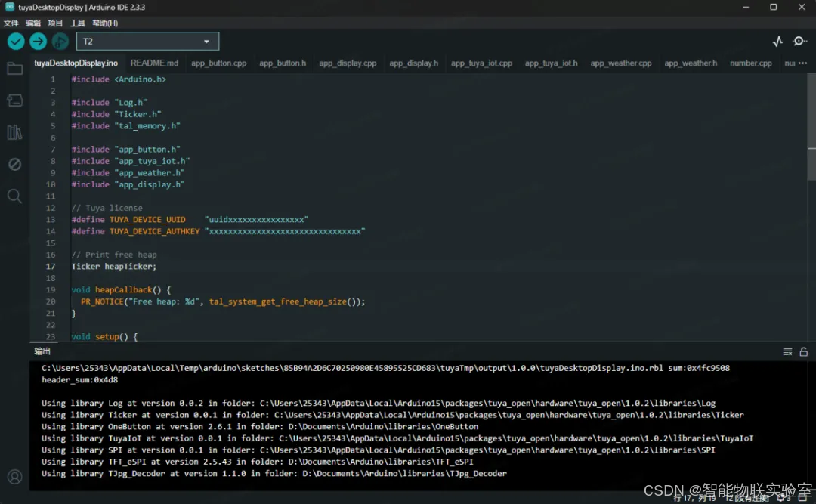
Task: Click the "Ticker heapTicker;" line
Action: 114,266
